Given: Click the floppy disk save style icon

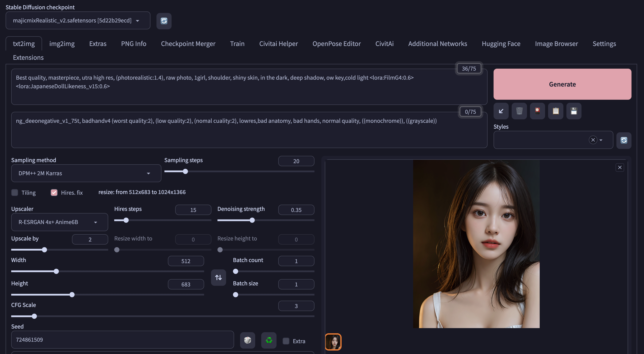Looking at the screenshot, I should click(574, 111).
